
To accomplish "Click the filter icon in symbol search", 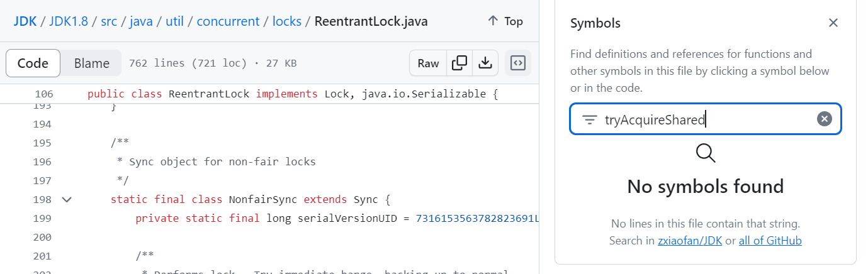I will point(589,119).
